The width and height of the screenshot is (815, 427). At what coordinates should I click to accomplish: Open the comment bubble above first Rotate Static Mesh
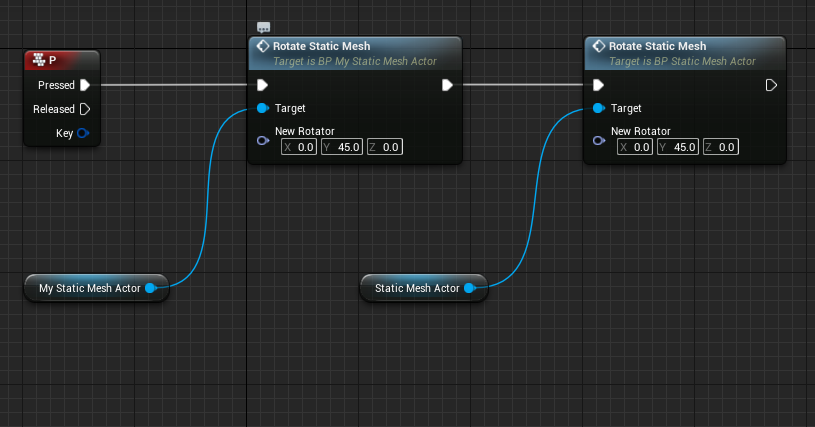(264, 27)
